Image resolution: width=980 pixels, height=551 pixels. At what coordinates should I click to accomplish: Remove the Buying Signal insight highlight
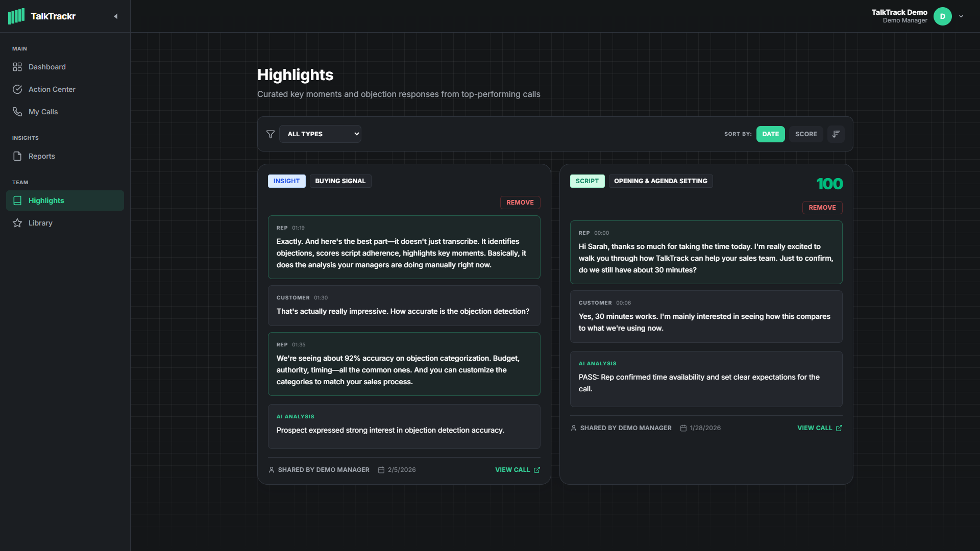pos(520,203)
